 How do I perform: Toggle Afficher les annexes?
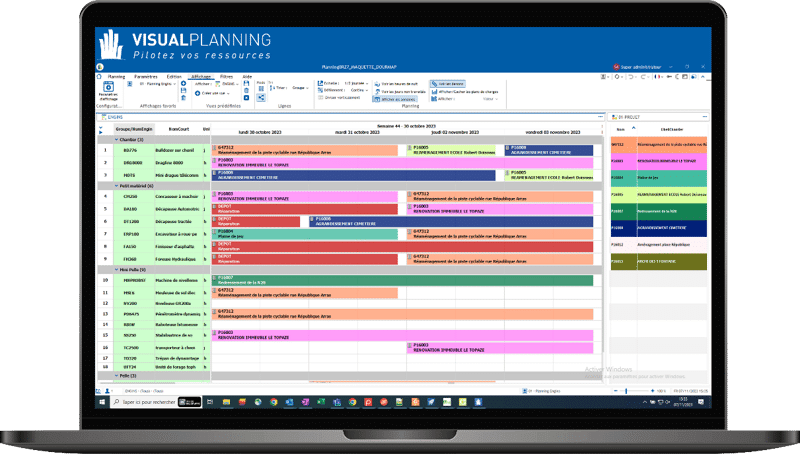pos(395,99)
